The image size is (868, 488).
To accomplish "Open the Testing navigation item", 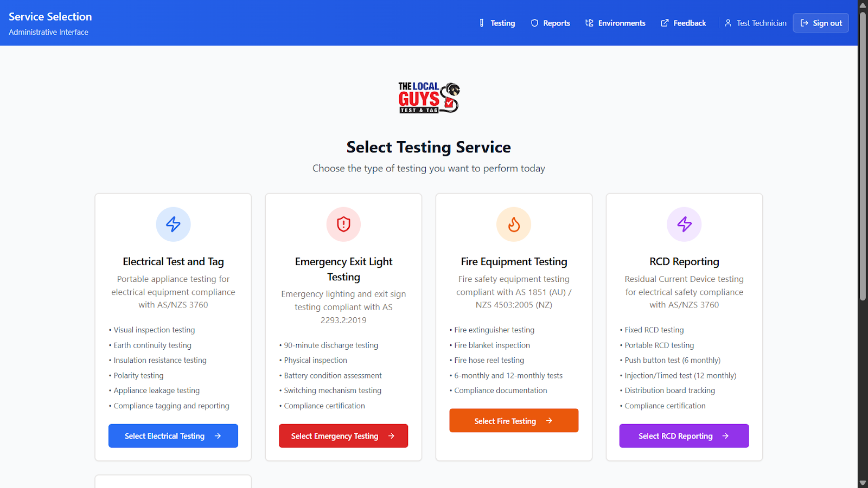I will (x=497, y=23).
